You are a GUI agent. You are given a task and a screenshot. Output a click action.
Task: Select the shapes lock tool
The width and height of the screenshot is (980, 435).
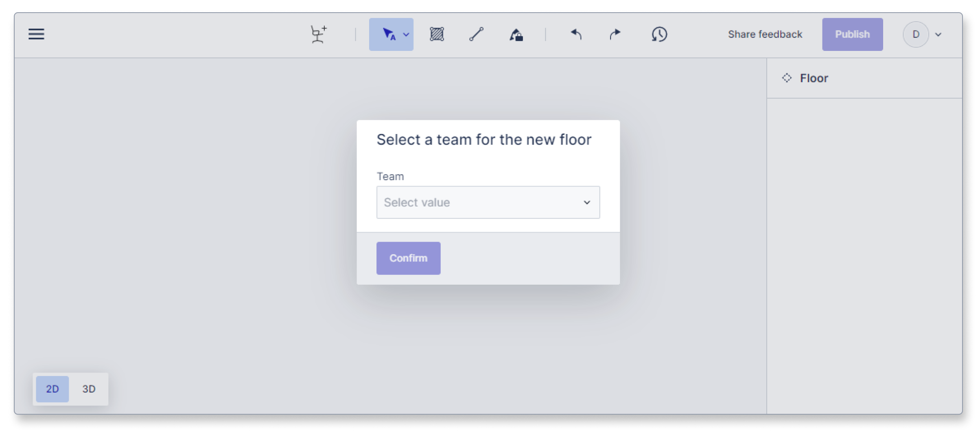tap(516, 34)
